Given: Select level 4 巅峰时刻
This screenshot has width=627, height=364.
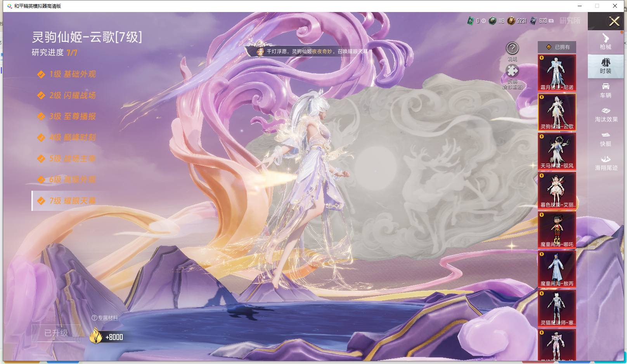Looking at the screenshot, I should pos(67,137).
